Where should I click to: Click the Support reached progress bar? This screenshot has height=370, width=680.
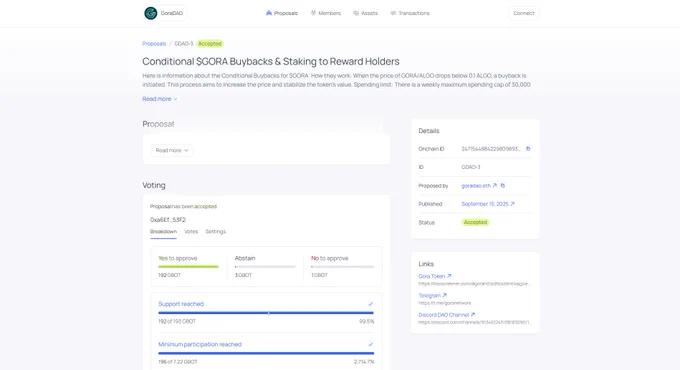click(x=266, y=313)
